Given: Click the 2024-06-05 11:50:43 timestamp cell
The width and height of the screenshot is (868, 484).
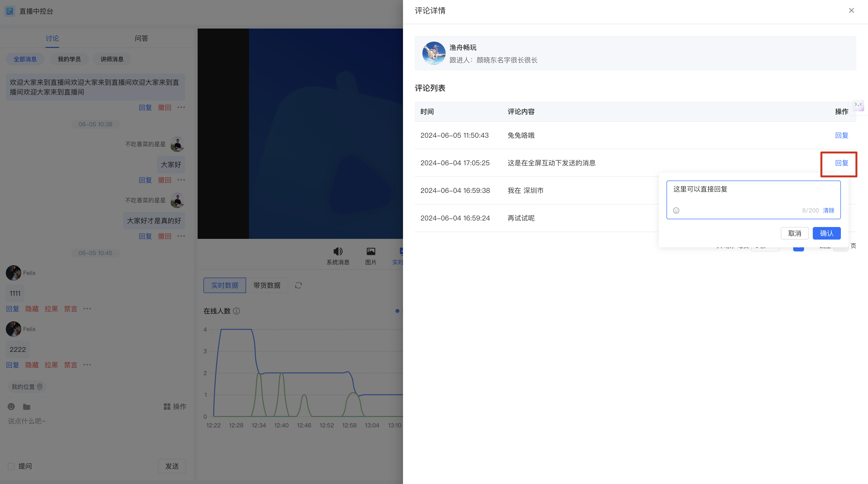Looking at the screenshot, I should coord(454,135).
